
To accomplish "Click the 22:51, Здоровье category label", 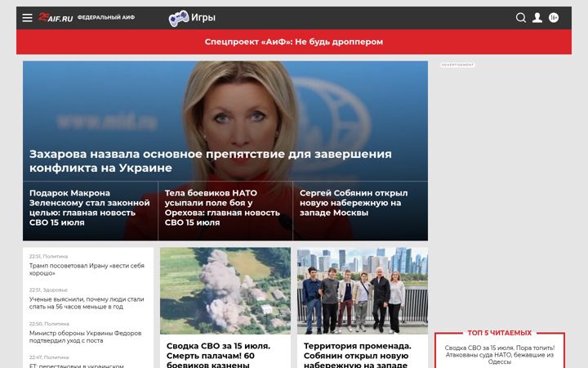I will click(x=48, y=289).
